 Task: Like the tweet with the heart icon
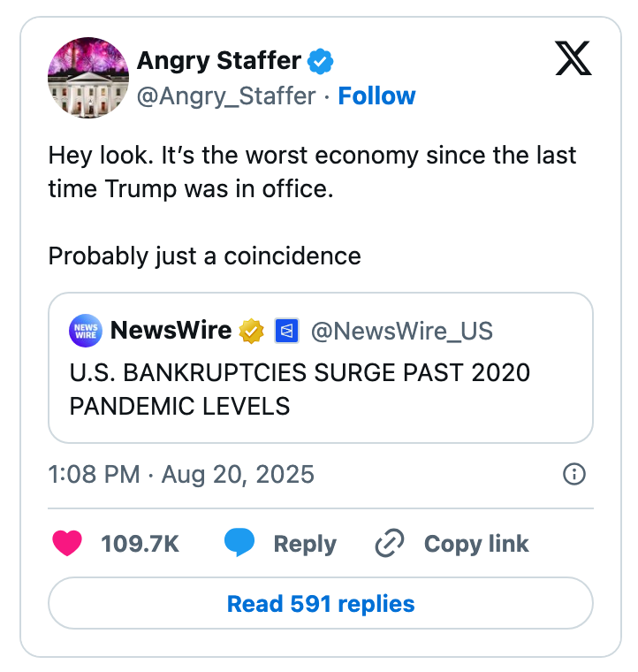67,543
